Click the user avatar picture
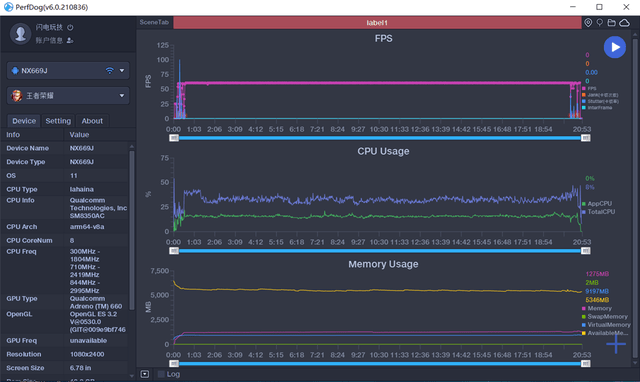 (x=20, y=33)
